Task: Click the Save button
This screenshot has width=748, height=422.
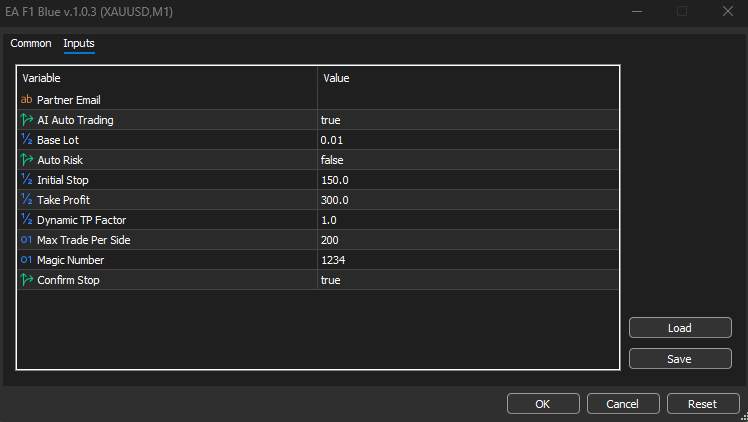Action: click(680, 359)
